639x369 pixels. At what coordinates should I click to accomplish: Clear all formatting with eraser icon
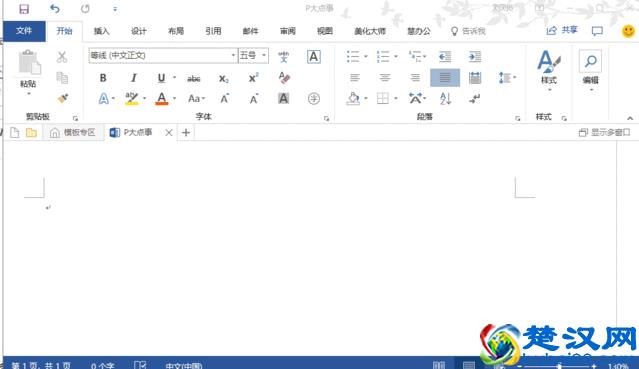[284, 77]
